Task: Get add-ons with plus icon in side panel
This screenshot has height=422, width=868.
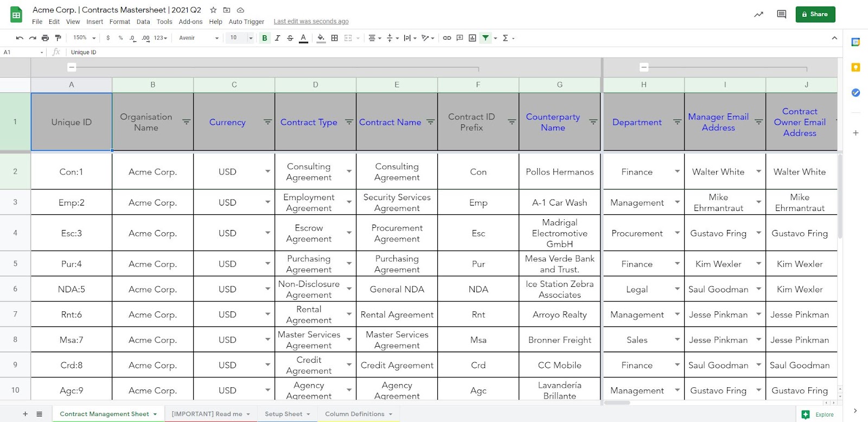Action: pos(856,133)
